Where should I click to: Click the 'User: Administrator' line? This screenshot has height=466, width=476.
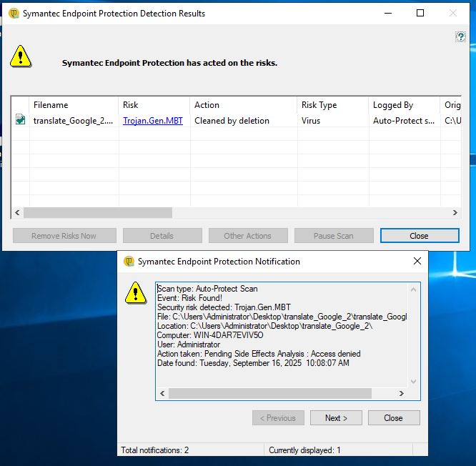tap(189, 344)
